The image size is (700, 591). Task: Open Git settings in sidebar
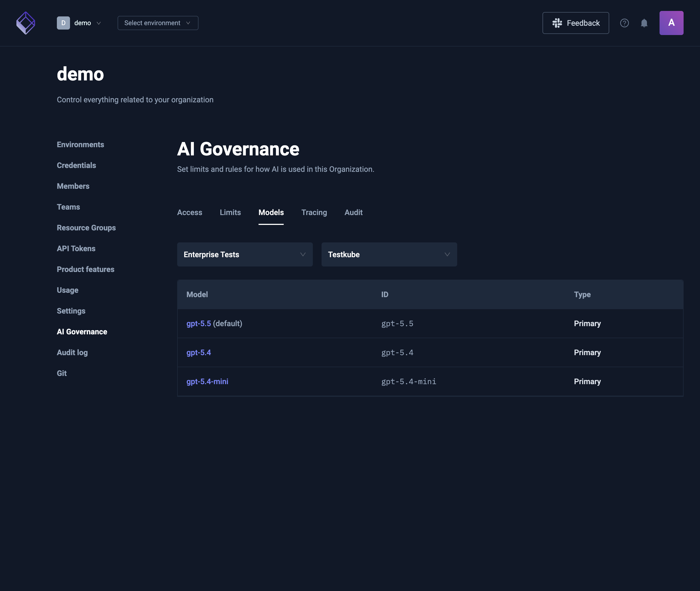point(62,373)
